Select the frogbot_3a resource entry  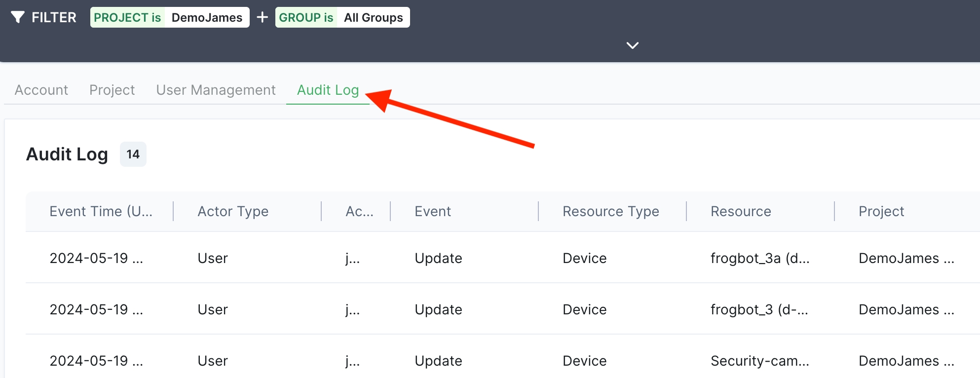coord(759,258)
